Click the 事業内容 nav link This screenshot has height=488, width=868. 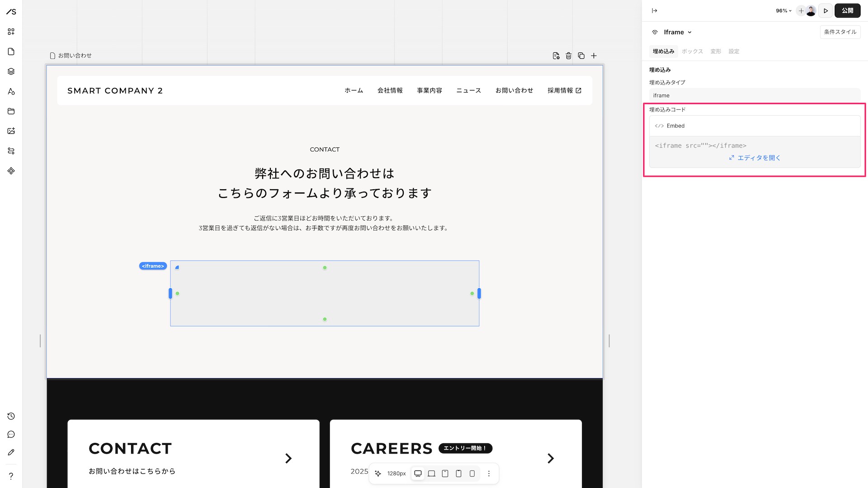(x=429, y=90)
